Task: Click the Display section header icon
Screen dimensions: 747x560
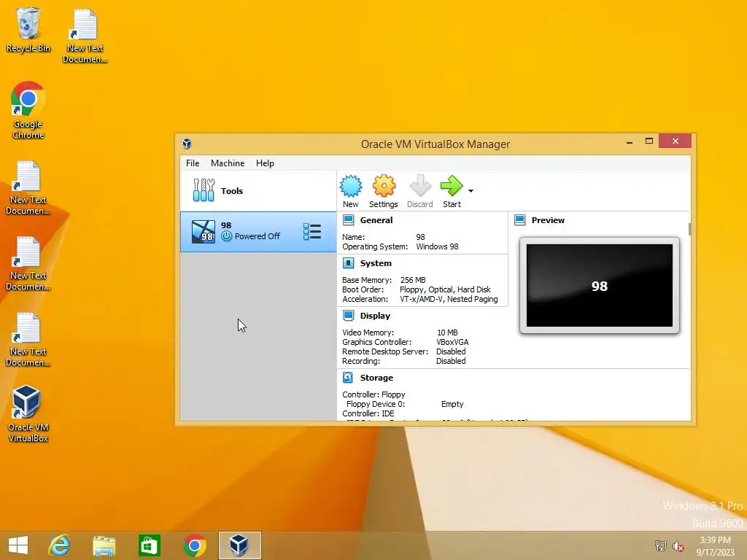Action: (348, 315)
